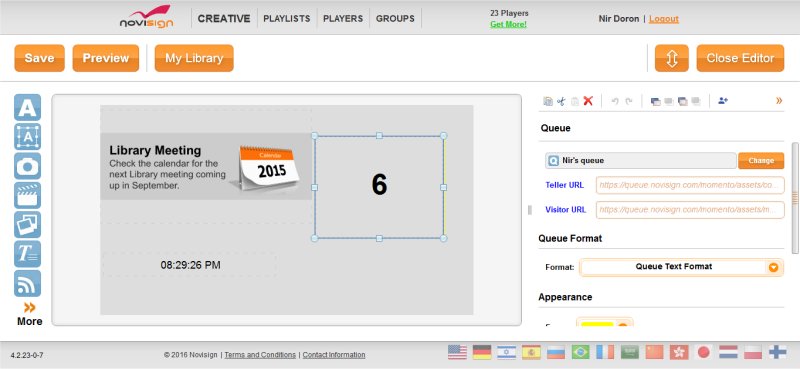800x369 pixels.
Task: Add an RSS feed widget
Action: [28, 283]
